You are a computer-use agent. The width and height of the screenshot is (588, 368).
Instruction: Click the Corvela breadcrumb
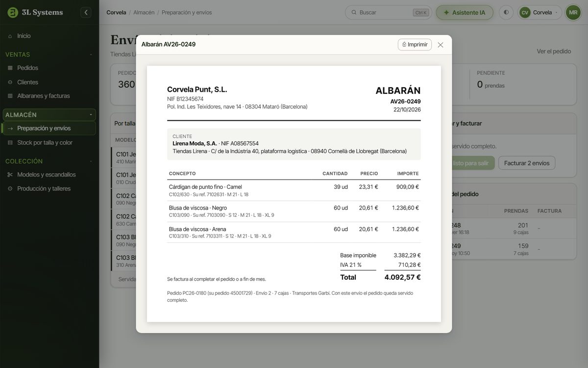click(x=116, y=12)
